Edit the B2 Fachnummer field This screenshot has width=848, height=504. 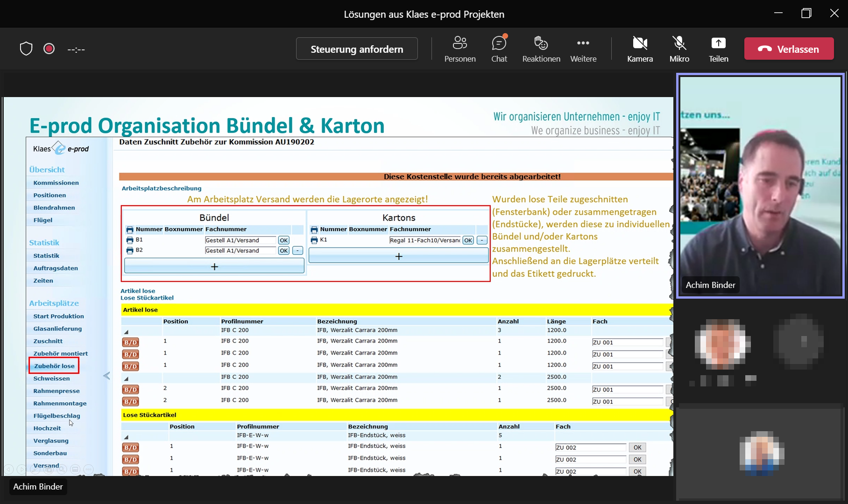pos(240,251)
